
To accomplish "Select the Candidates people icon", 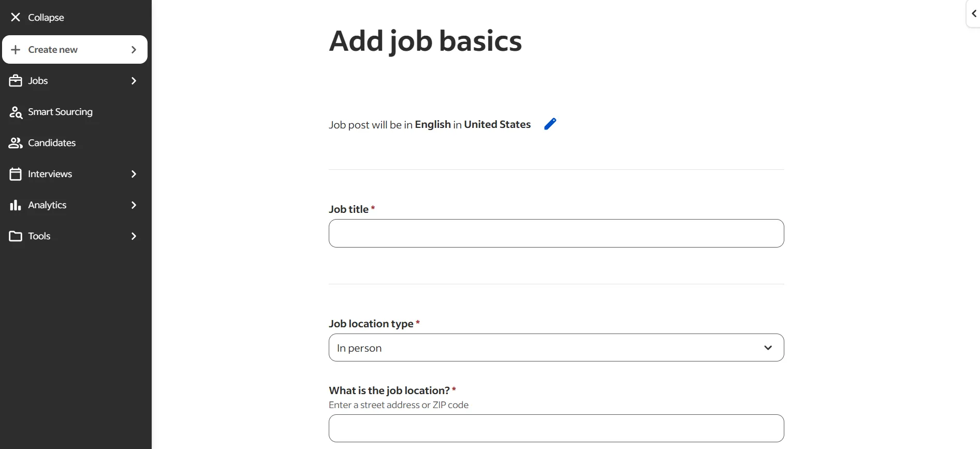I will click(16, 143).
